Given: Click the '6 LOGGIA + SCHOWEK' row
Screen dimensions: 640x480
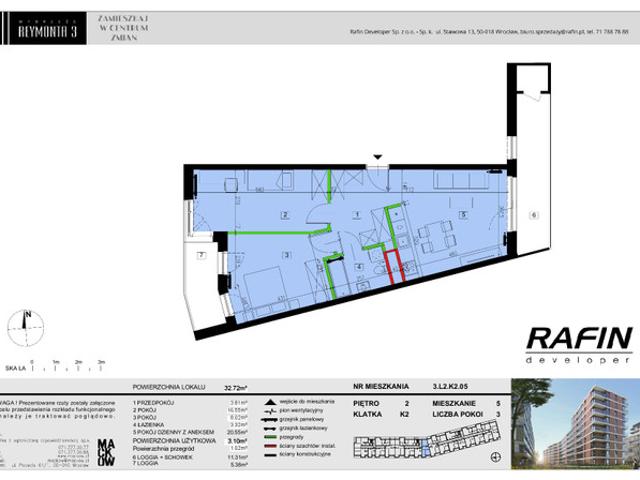Looking at the screenshot, I should point(190,457).
